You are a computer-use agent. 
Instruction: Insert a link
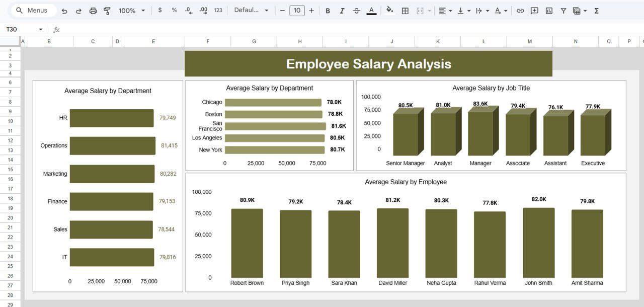click(520, 10)
